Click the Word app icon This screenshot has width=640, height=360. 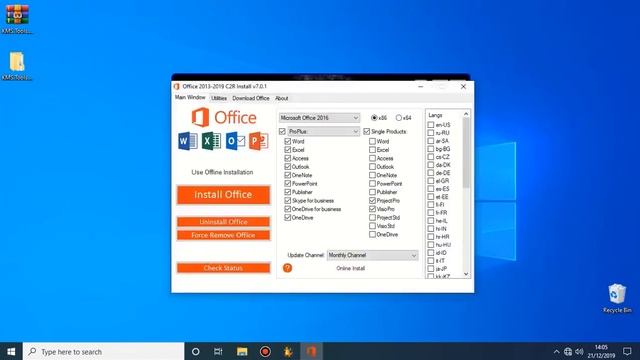pyautogui.click(x=188, y=141)
